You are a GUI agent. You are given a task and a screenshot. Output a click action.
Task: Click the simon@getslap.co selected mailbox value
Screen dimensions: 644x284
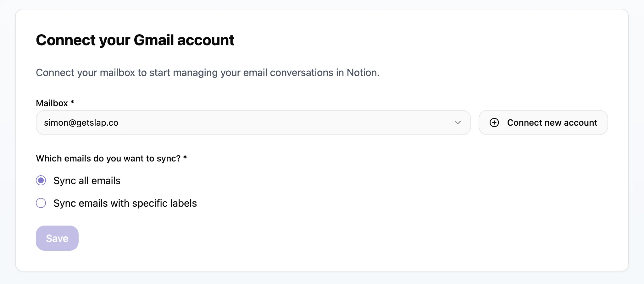coord(81,123)
